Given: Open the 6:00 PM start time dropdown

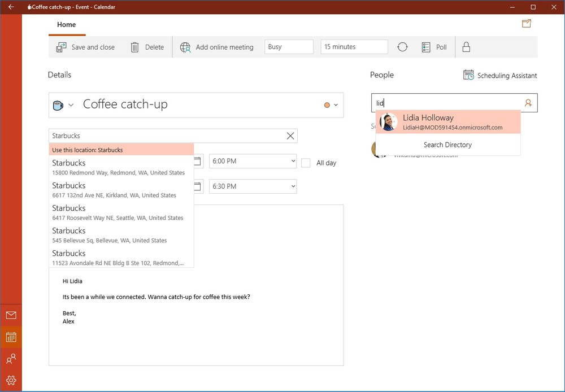Looking at the screenshot, I should 253,162.
